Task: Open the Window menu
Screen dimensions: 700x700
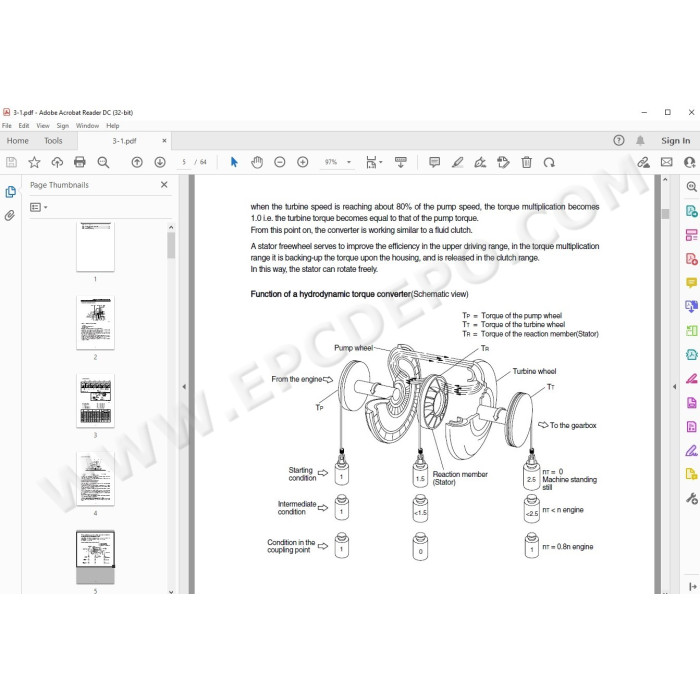Action: point(87,126)
